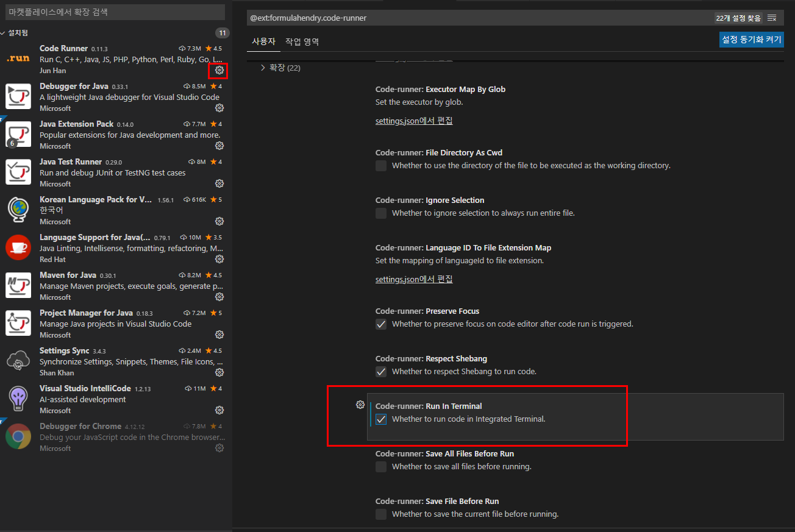795x532 pixels.
Task: Click the Java Test Runner extension icon
Action: coord(18,172)
